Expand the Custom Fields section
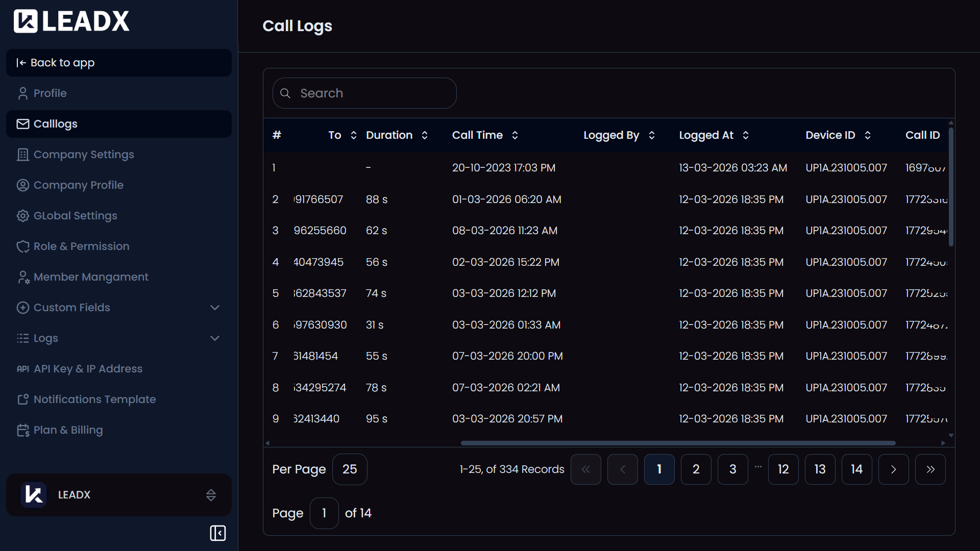Image resolution: width=980 pixels, height=551 pixels. 214,307
